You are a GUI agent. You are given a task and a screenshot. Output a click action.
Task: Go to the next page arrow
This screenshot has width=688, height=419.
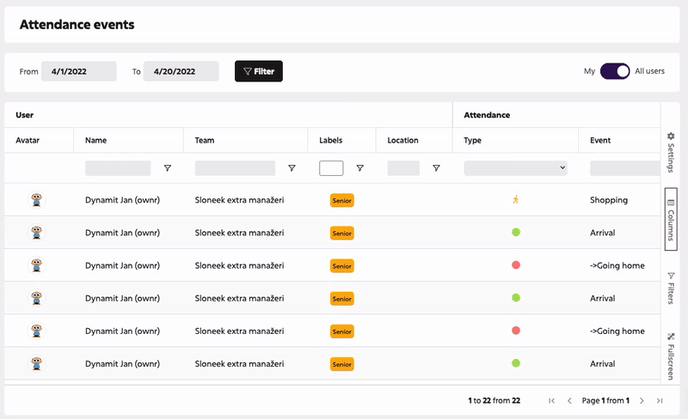641,401
